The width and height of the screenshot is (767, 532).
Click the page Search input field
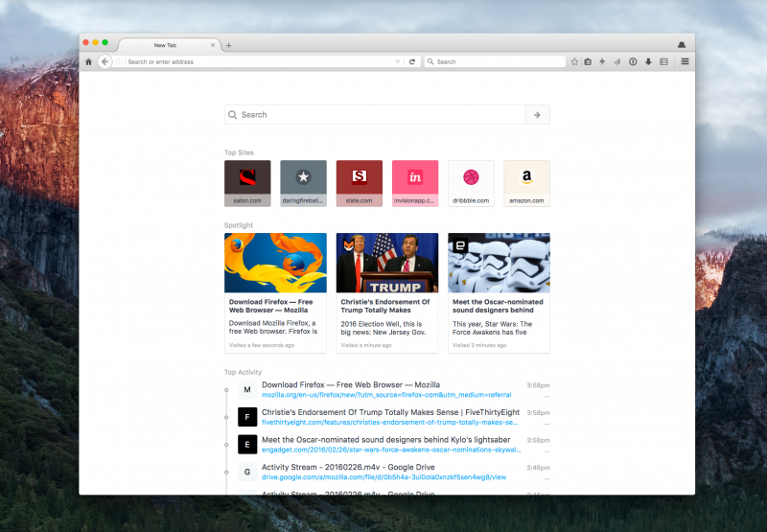click(375, 114)
